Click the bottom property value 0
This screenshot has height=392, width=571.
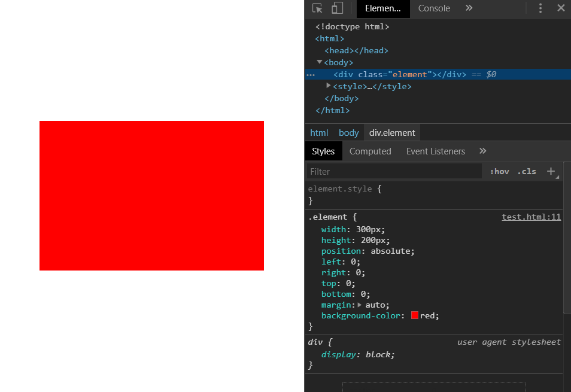click(363, 294)
